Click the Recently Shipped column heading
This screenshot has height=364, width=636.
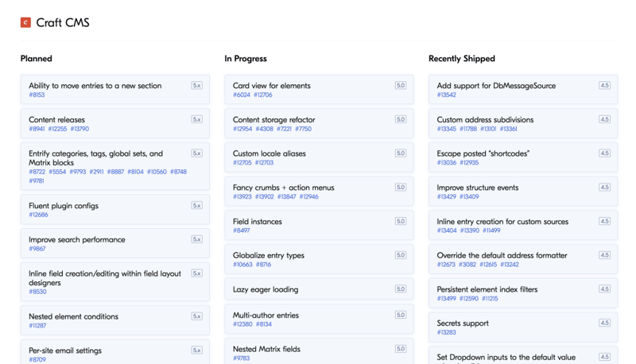[461, 59]
